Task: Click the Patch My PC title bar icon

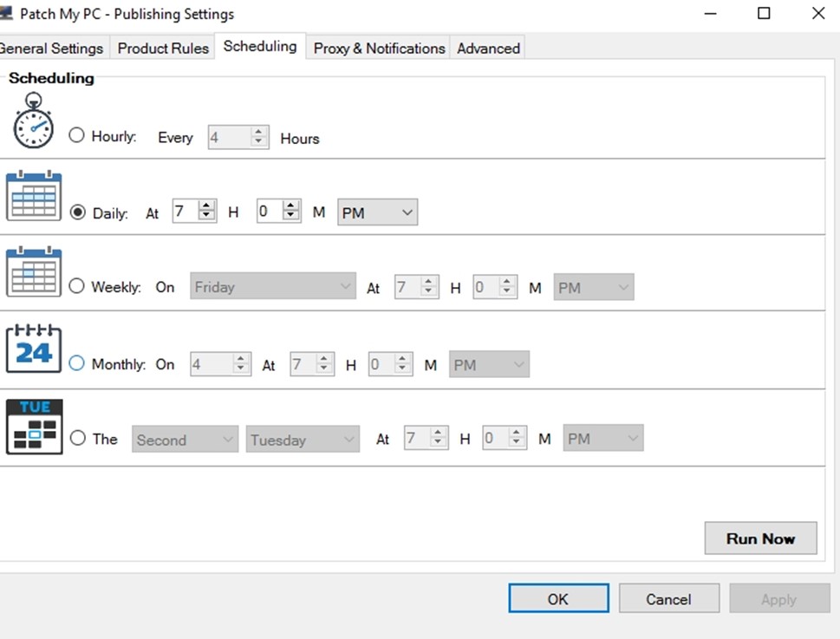Action: coord(5,13)
